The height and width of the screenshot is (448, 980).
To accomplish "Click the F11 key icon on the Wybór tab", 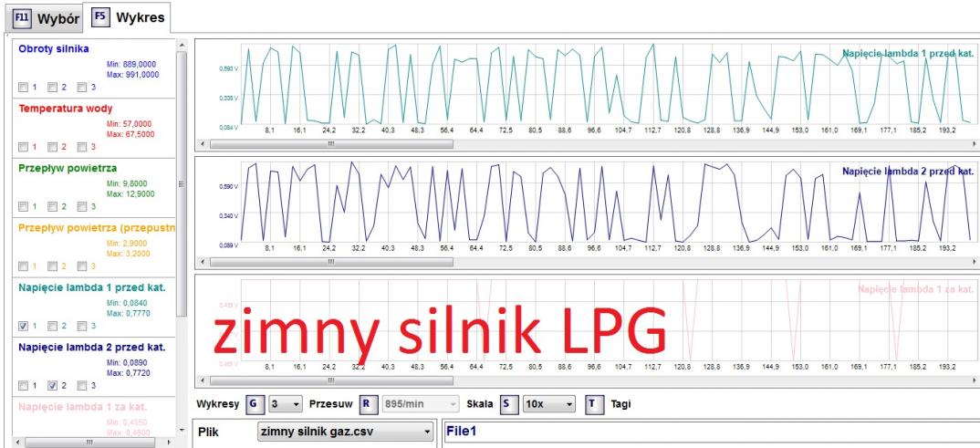I will 21,19.
